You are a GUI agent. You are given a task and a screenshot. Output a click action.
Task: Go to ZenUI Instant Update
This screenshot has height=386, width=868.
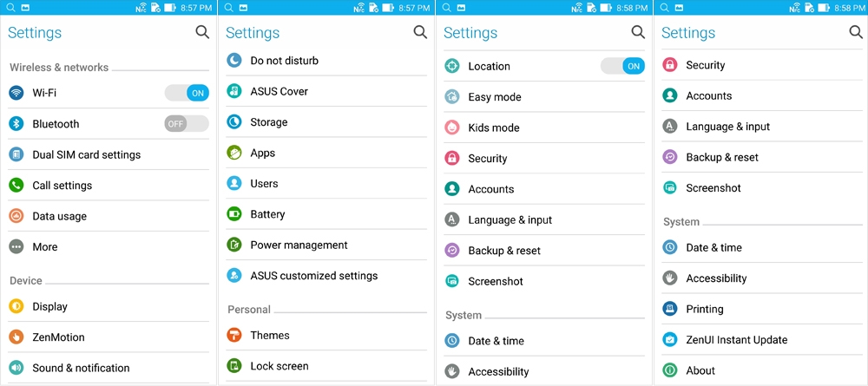tap(762, 340)
